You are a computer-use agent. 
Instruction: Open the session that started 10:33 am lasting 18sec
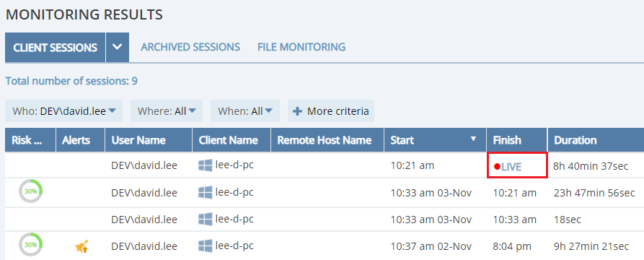[325, 220]
